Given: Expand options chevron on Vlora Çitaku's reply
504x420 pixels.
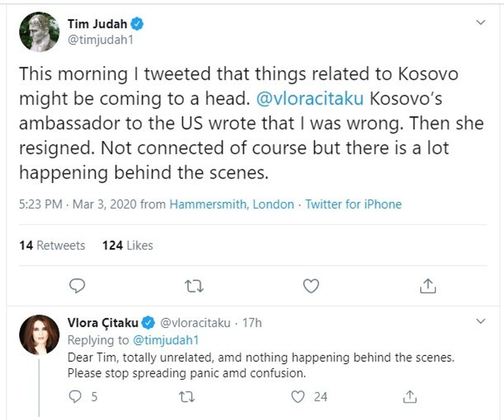Looking at the screenshot, I should point(481,322).
